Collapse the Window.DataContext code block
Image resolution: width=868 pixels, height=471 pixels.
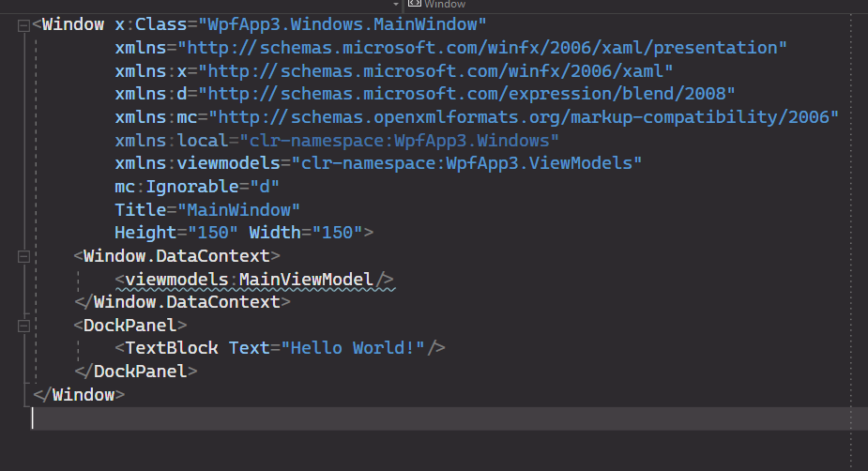(23, 256)
